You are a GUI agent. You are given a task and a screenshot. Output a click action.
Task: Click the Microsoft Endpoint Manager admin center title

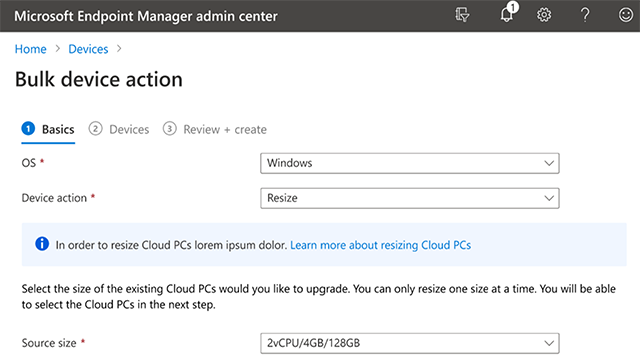[x=146, y=16]
